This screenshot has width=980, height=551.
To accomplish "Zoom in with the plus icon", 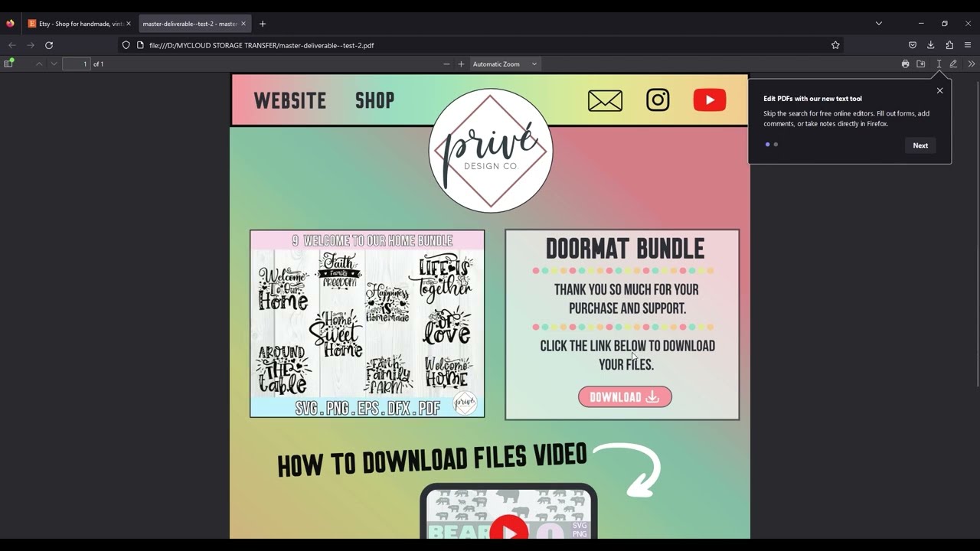I will click(461, 64).
